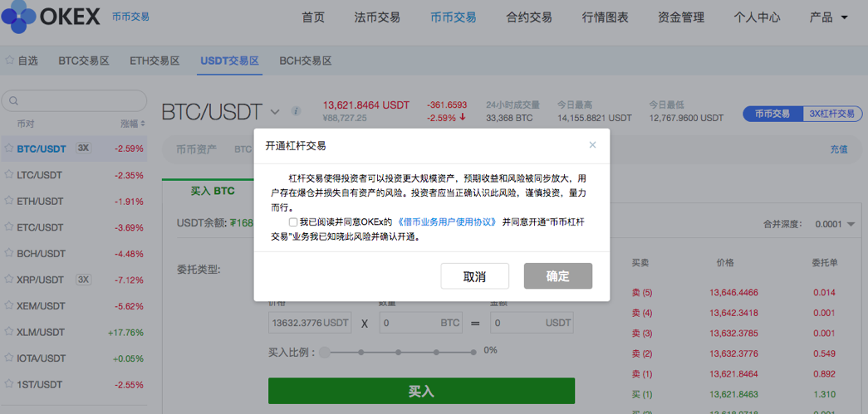
Task: Select the LTC/USDT pair row
Action: pyautogui.click(x=74, y=175)
